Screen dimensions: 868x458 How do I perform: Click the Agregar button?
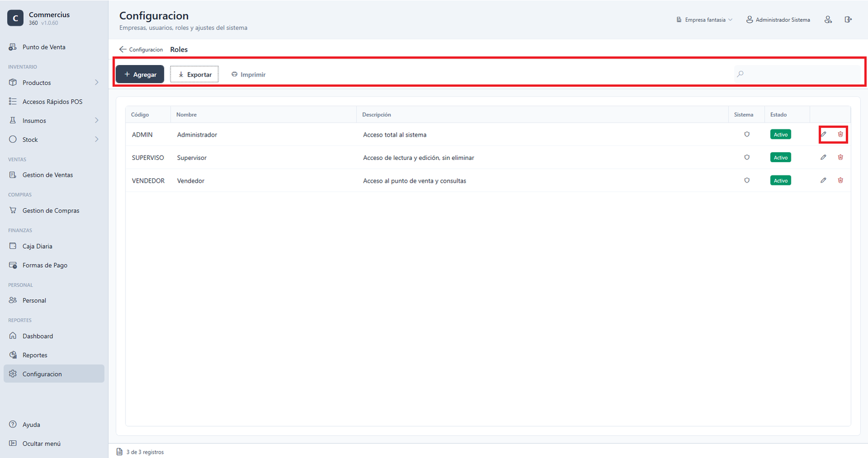[x=140, y=74]
